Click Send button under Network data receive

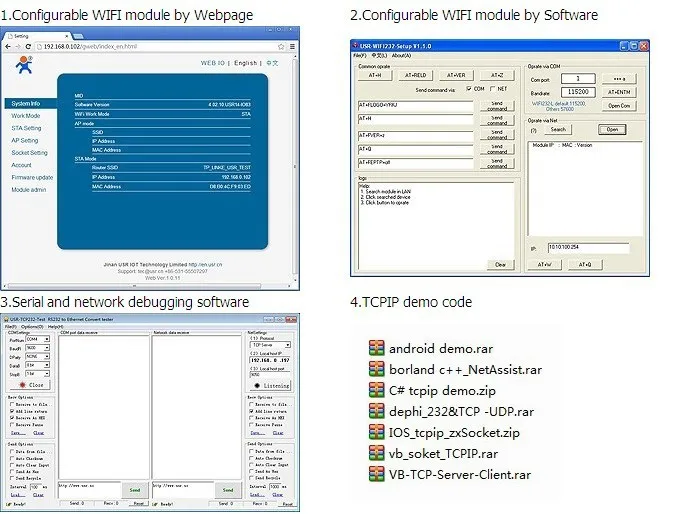[228, 490]
